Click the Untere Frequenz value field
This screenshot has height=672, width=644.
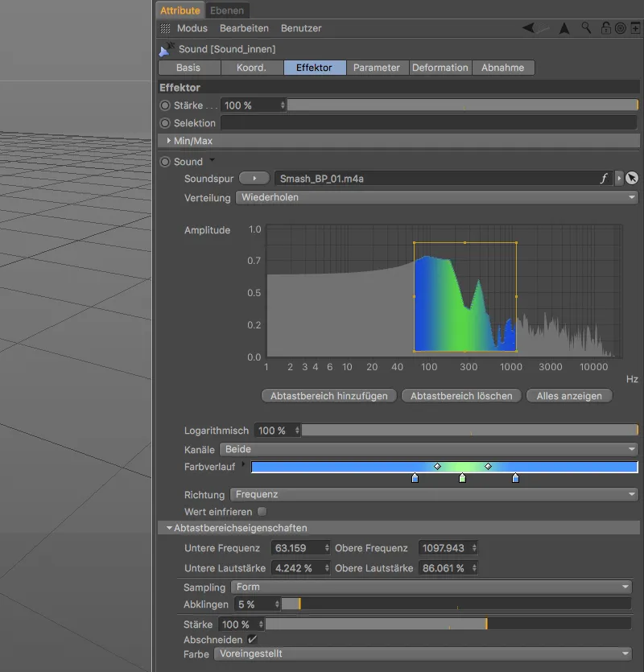pos(300,548)
